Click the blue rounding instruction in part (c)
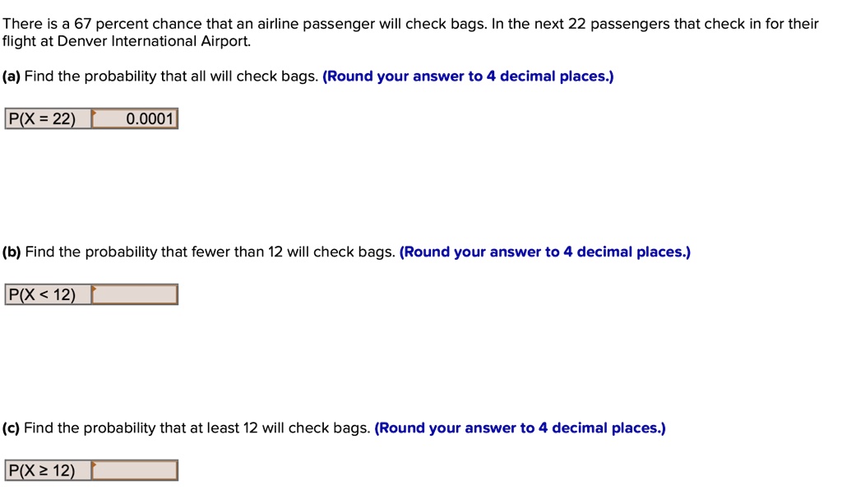 (520, 428)
